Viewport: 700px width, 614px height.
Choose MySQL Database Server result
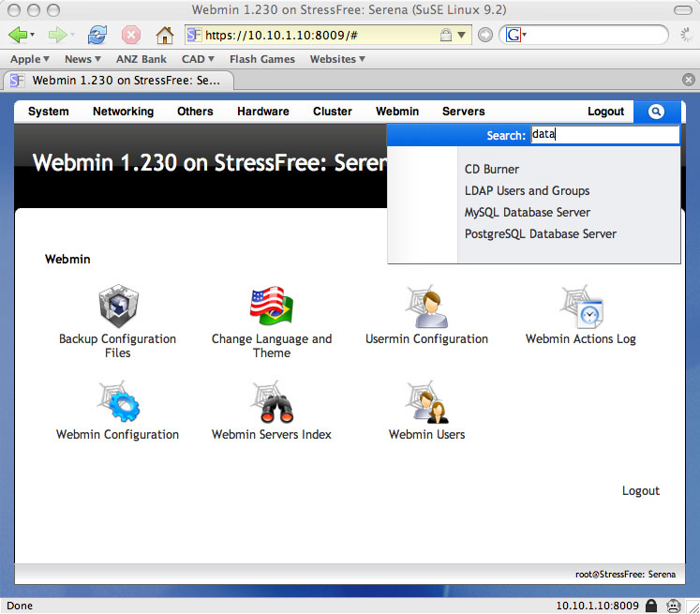[528, 212]
